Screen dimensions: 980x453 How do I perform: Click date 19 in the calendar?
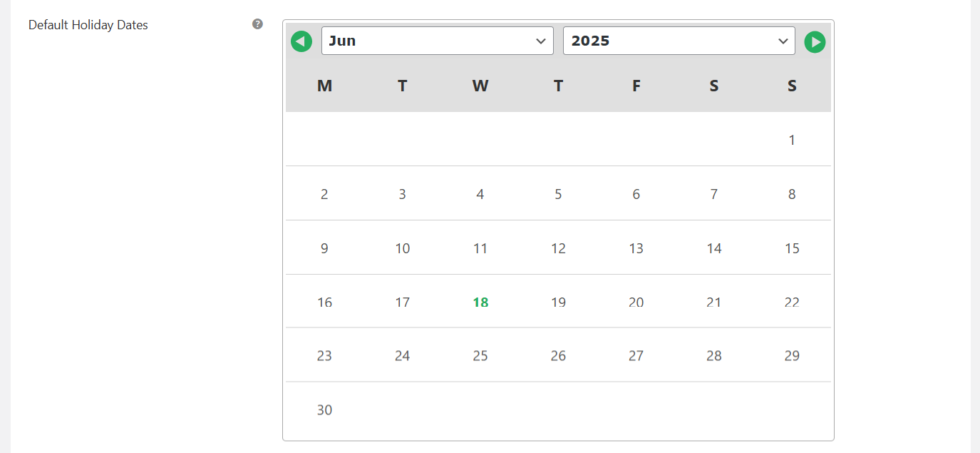pyautogui.click(x=558, y=302)
